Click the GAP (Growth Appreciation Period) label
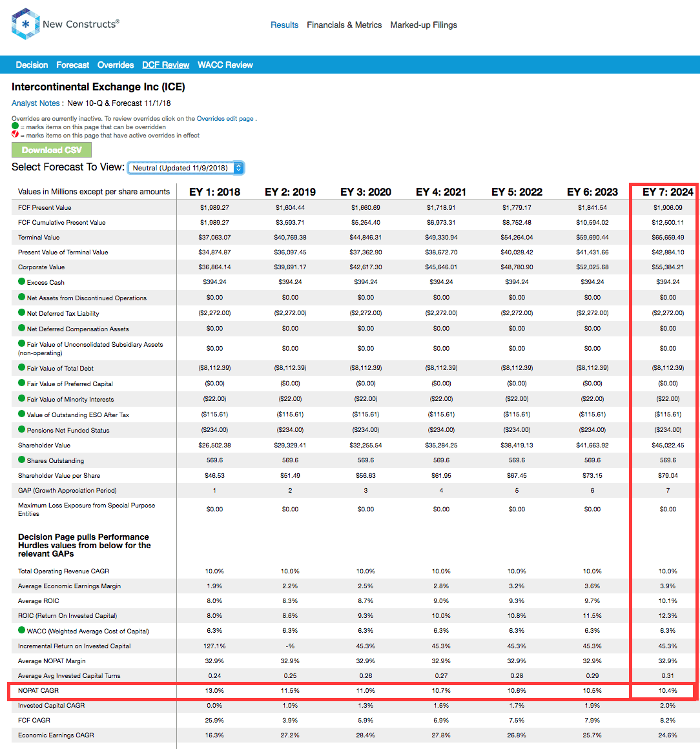700x749 pixels. (x=67, y=491)
